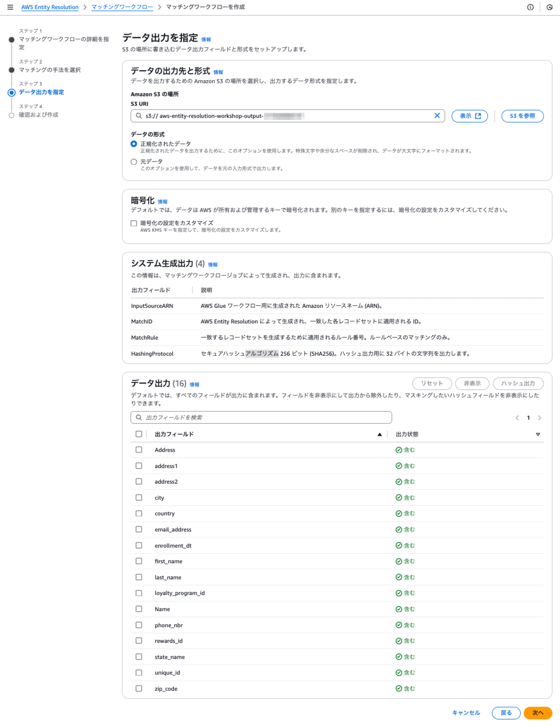Sort by output status column arrow

(x=538, y=434)
